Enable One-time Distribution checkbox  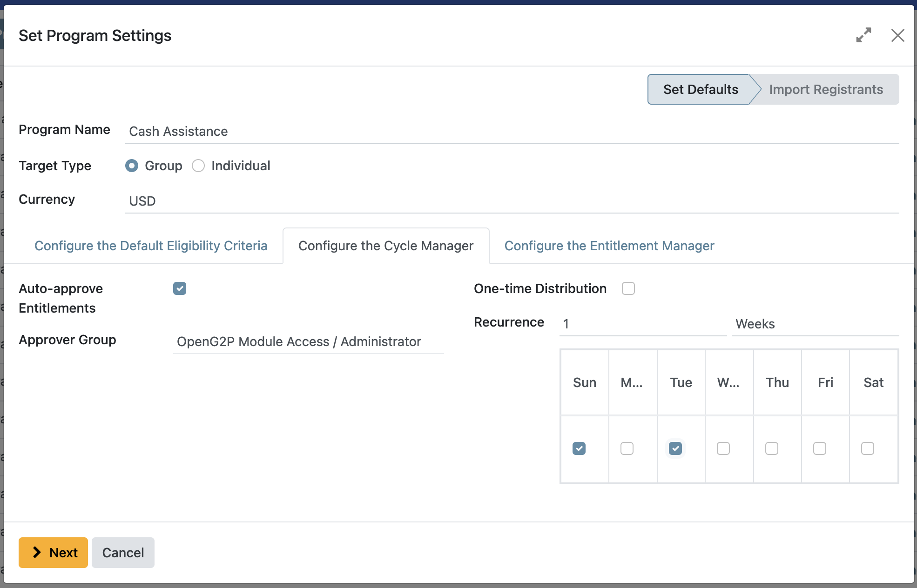(628, 288)
